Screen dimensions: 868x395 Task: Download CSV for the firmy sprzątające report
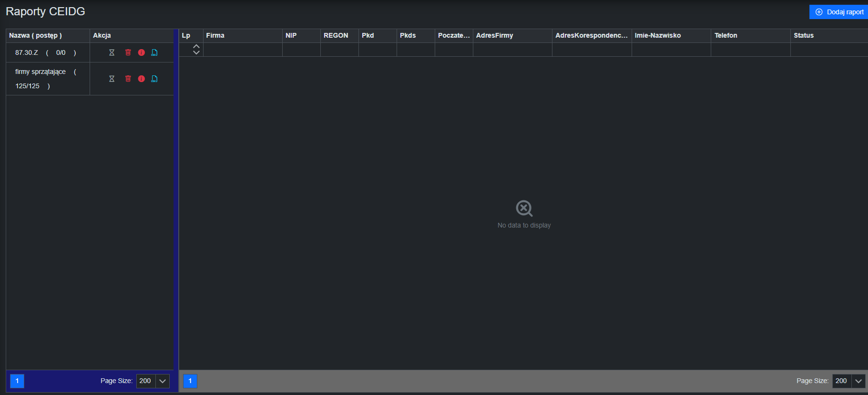(x=154, y=79)
